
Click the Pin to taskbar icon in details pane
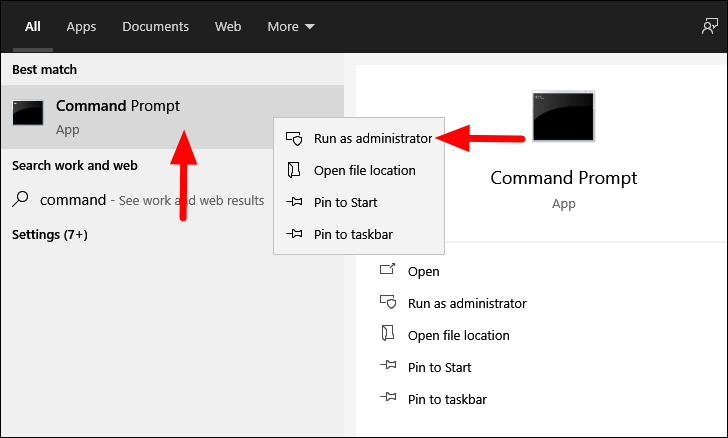(388, 397)
